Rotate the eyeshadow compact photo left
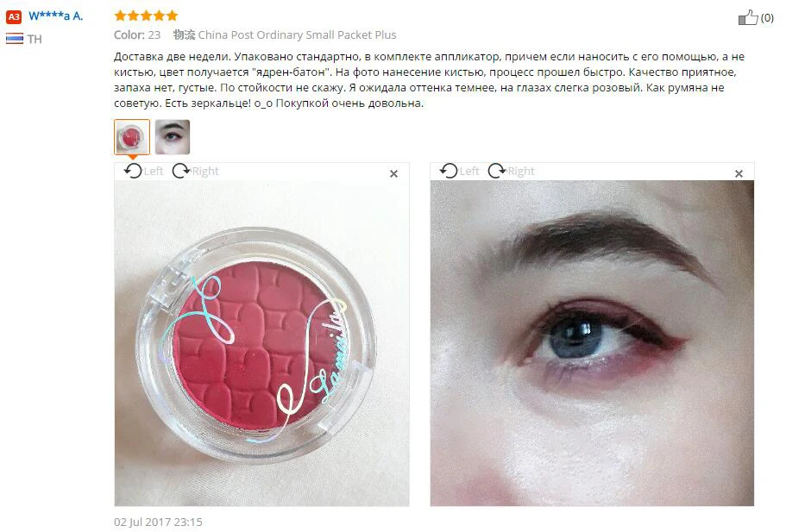 (x=134, y=171)
